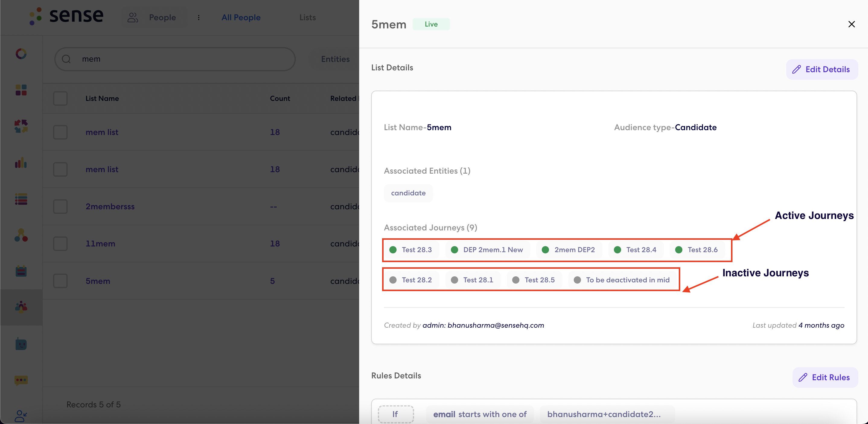Open the bar chart analytics sidebar icon
This screenshot has width=868, height=424.
pyautogui.click(x=21, y=163)
